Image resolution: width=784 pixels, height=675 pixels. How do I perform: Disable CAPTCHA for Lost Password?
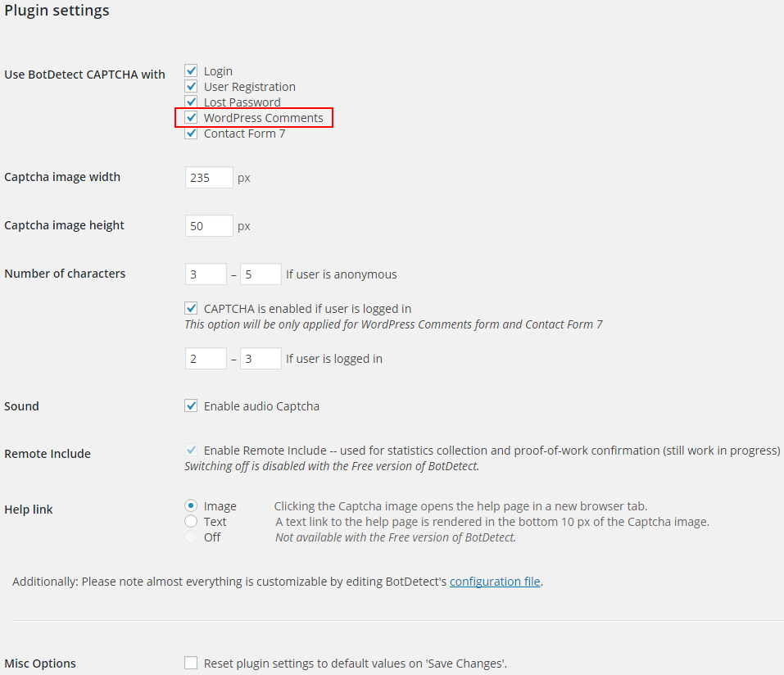pos(191,102)
